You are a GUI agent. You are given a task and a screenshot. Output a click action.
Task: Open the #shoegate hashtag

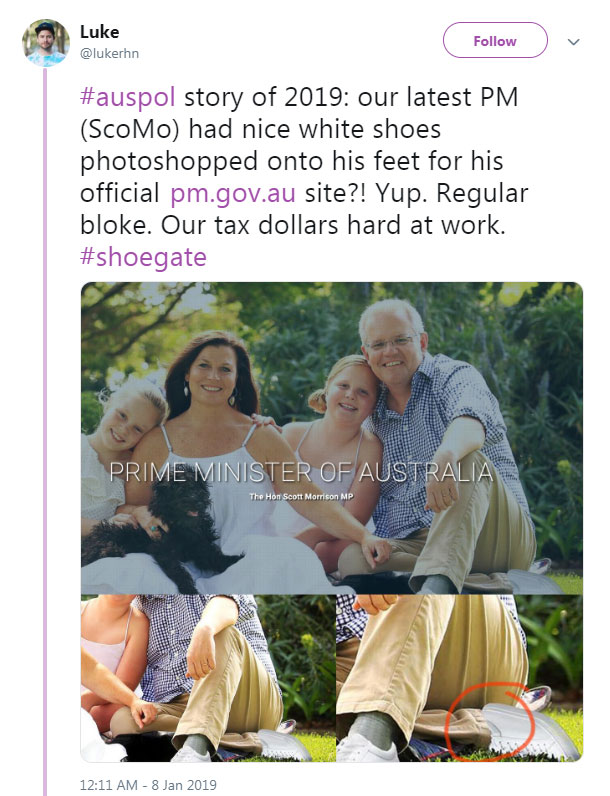click(143, 257)
